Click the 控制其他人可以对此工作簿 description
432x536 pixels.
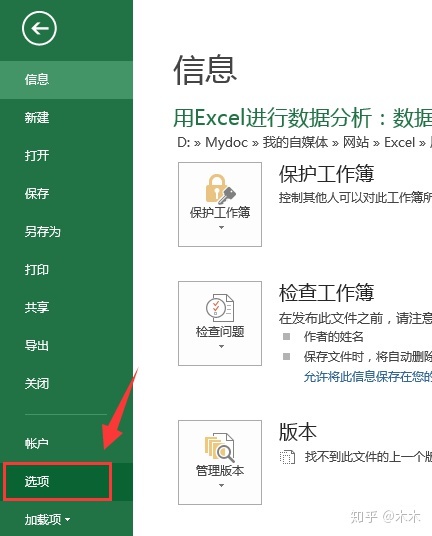point(355,198)
